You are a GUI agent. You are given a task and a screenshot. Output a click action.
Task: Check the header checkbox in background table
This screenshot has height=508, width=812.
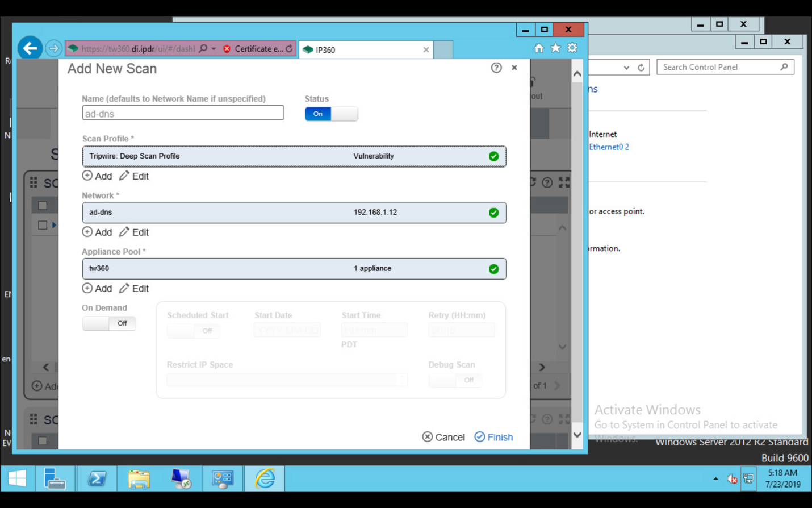(43, 206)
